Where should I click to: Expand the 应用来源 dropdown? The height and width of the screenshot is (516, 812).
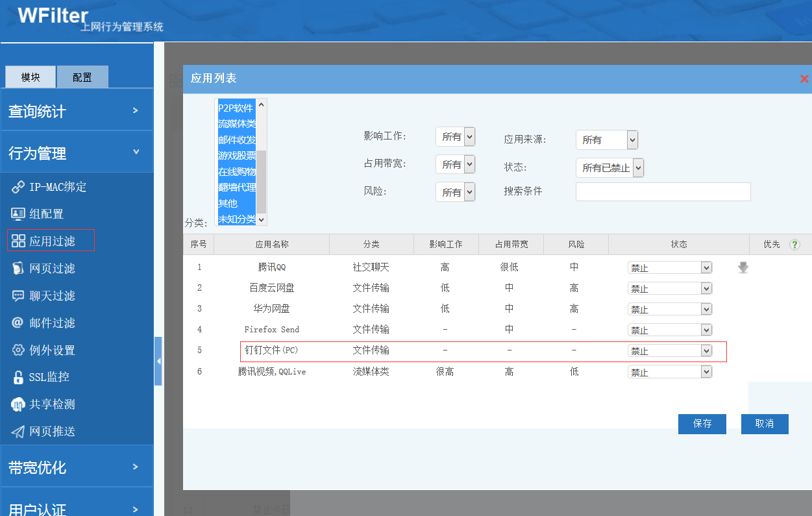click(x=606, y=140)
